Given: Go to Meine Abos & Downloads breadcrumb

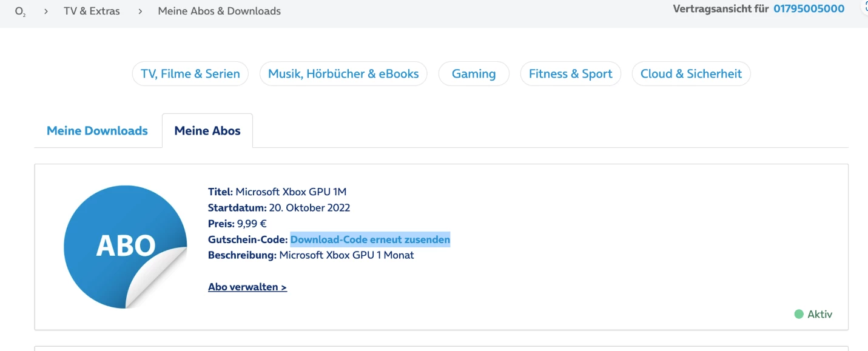Looking at the screenshot, I should click(219, 11).
